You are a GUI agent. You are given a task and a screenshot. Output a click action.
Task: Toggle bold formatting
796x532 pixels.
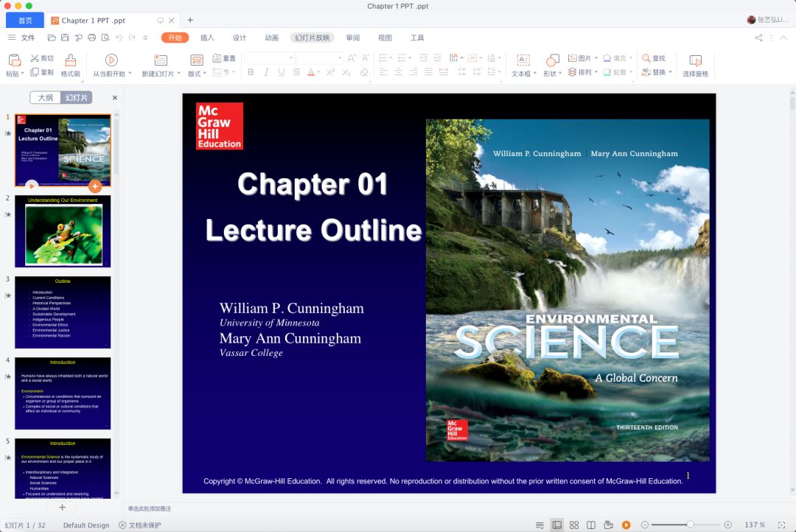pos(251,72)
